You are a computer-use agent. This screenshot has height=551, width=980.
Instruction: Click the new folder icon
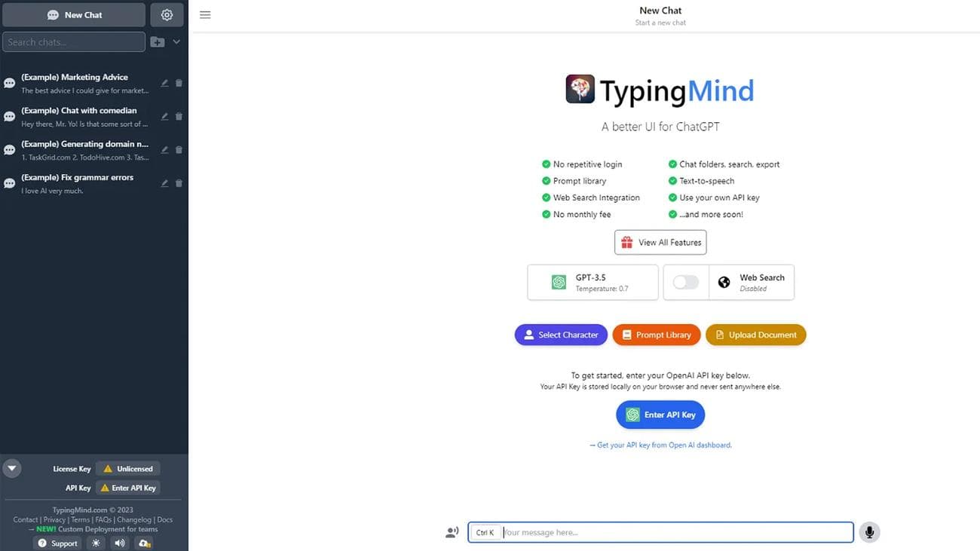[157, 42]
